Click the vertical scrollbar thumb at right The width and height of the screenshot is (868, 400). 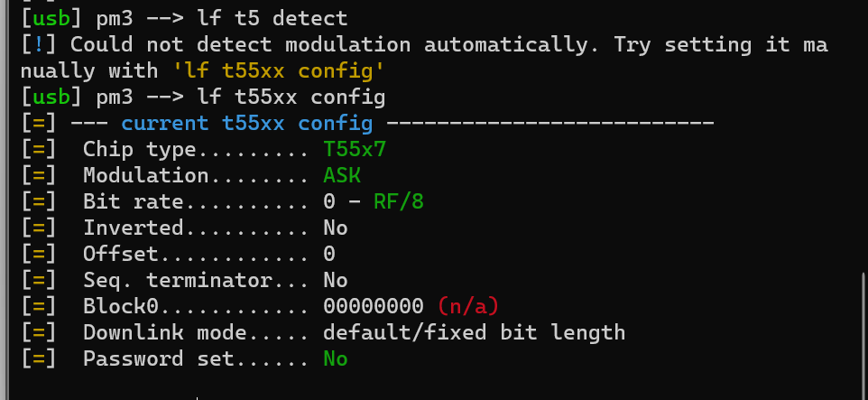pos(864,336)
